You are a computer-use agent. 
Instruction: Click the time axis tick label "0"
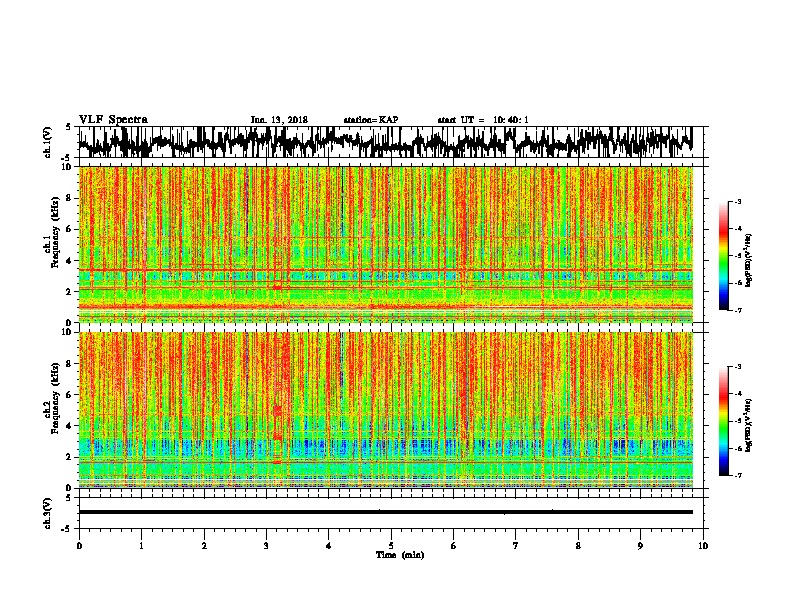pyautogui.click(x=79, y=546)
